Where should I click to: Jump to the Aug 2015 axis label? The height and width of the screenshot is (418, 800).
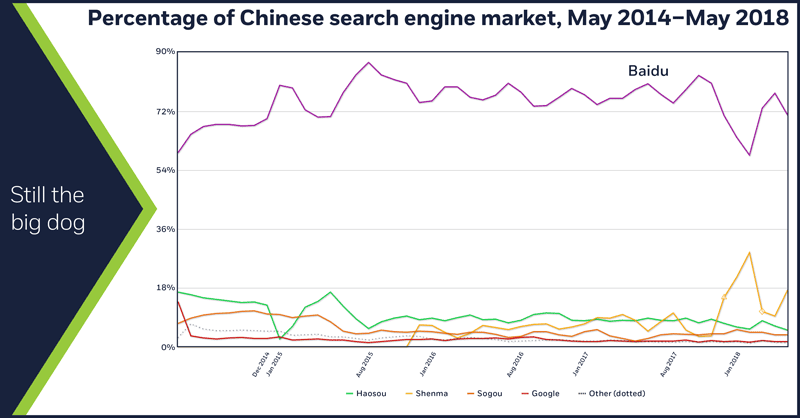(x=362, y=361)
